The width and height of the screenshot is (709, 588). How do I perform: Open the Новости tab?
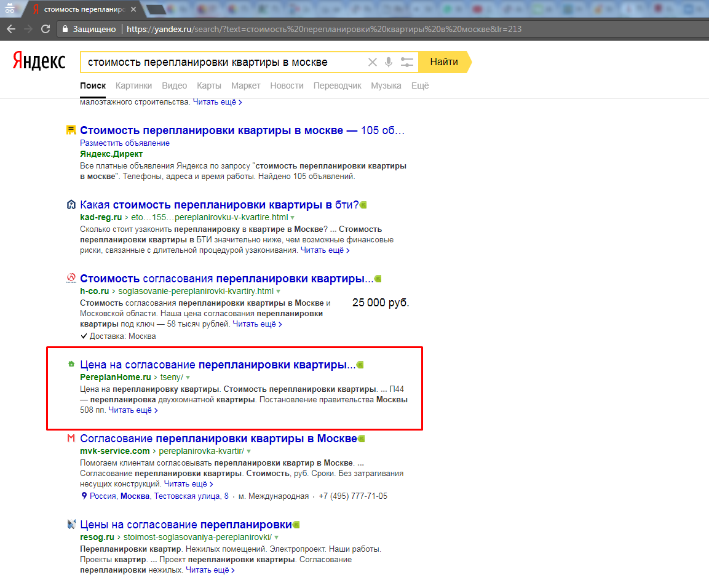point(287,85)
